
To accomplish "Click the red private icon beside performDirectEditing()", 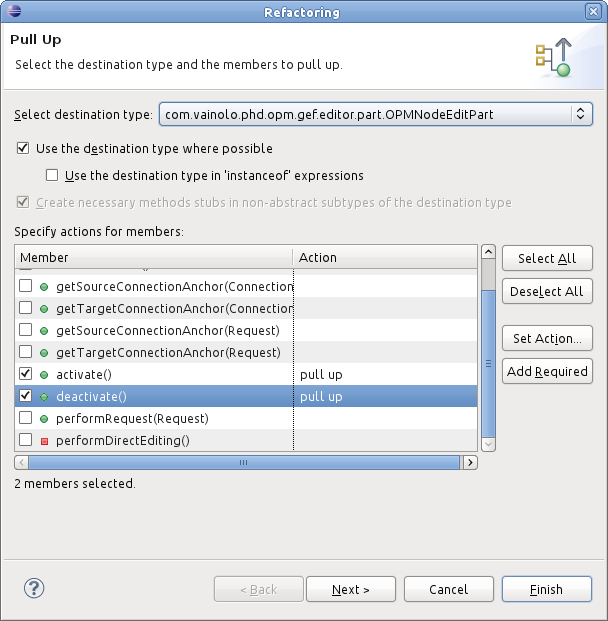I will pyautogui.click(x=44, y=441).
